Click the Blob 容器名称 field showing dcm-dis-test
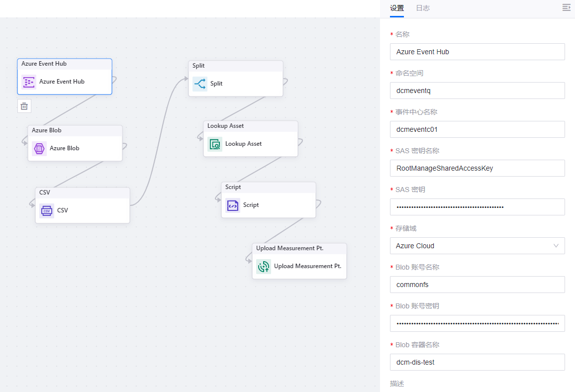Screen dimensions: 575x392 (x=477, y=362)
